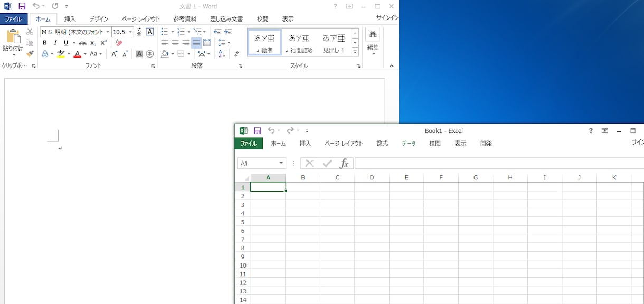Apply the yellow text highlight color
The height and width of the screenshot is (304, 644).
point(61,54)
